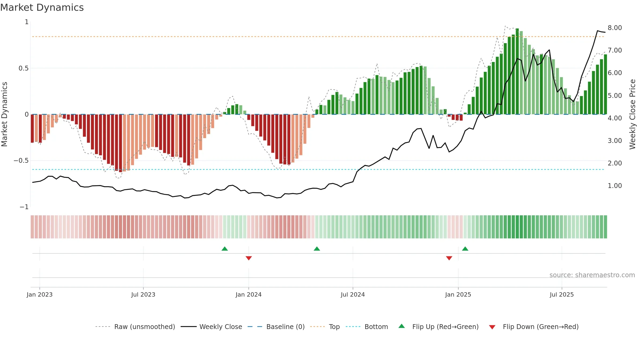
Task: Click the flip-up marker before Jul 2024
Action: coord(317,249)
